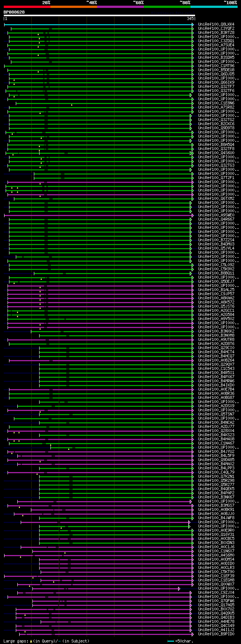Click the UniRef100_C9ZJX4 label
The width and height of the screenshot is (241, 644).
(x=216, y=593)
